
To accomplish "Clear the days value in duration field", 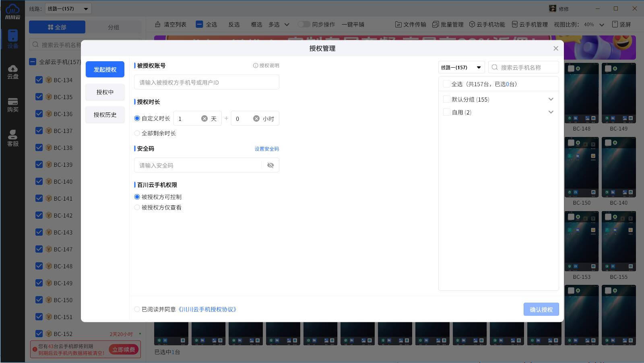I will (x=204, y=118).
